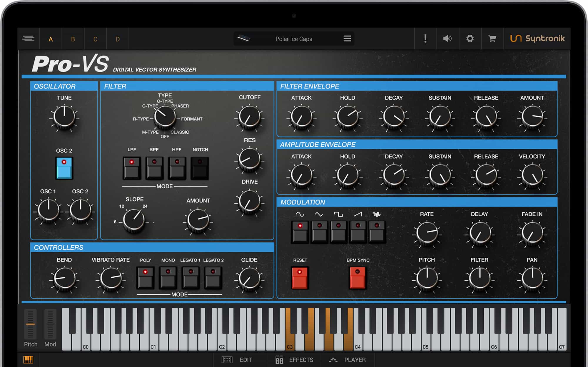Select part C tab
Screen dimensions: 588x367
95,39
